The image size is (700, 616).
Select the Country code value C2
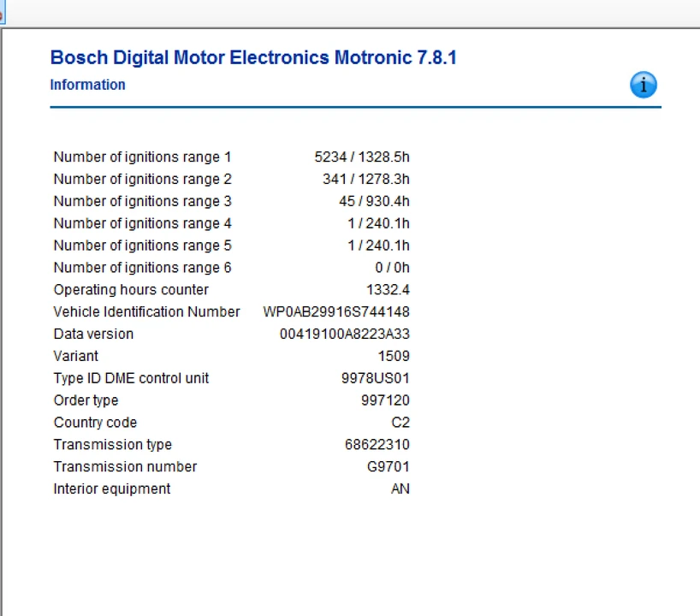coord(400,423)
